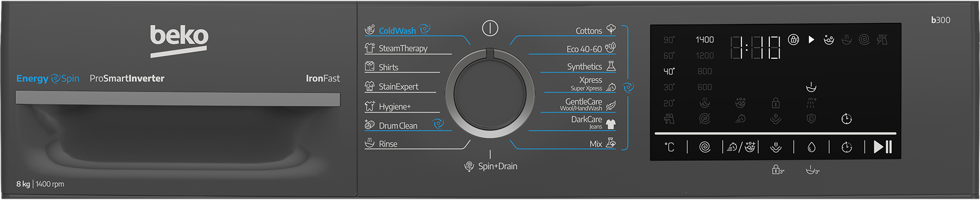980x200 pixels.
Task: Click the lit delay clock indicator on display
Action: (x=847, y=119)
